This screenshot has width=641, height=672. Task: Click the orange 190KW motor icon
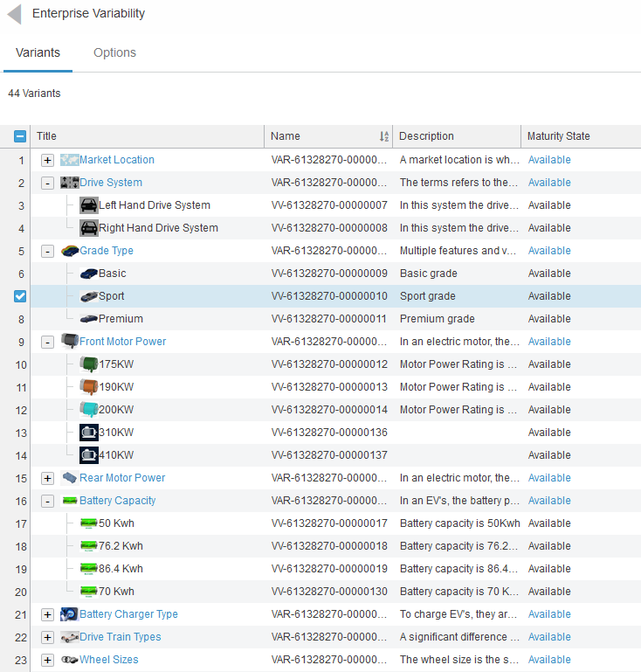(x=88, y=387)
